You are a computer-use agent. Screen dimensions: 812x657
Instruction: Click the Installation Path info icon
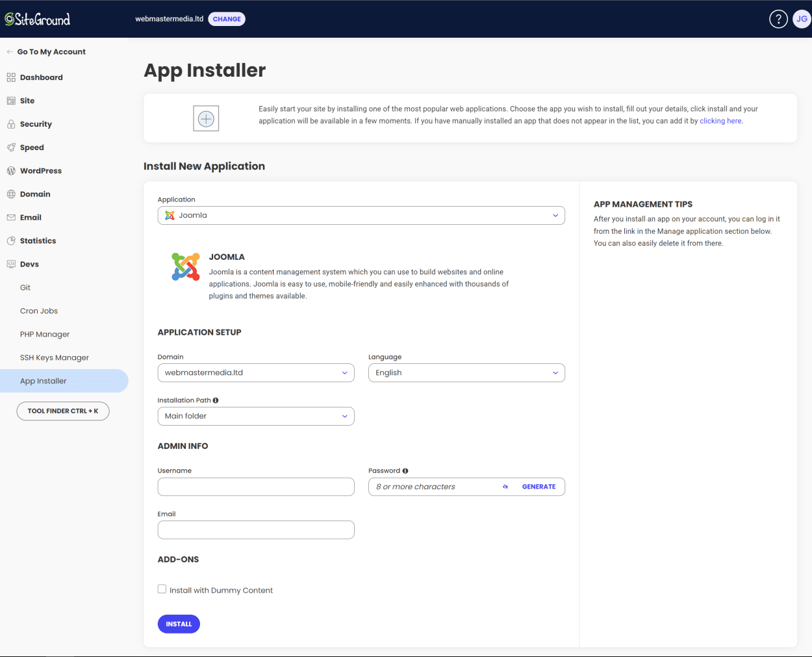(x=216, y=400)
